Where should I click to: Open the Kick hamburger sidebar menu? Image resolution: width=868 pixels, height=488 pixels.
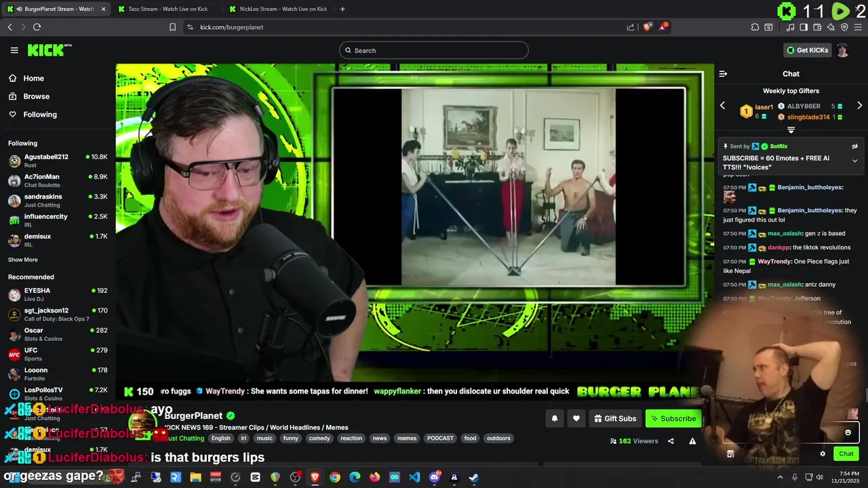click(14, 50)
